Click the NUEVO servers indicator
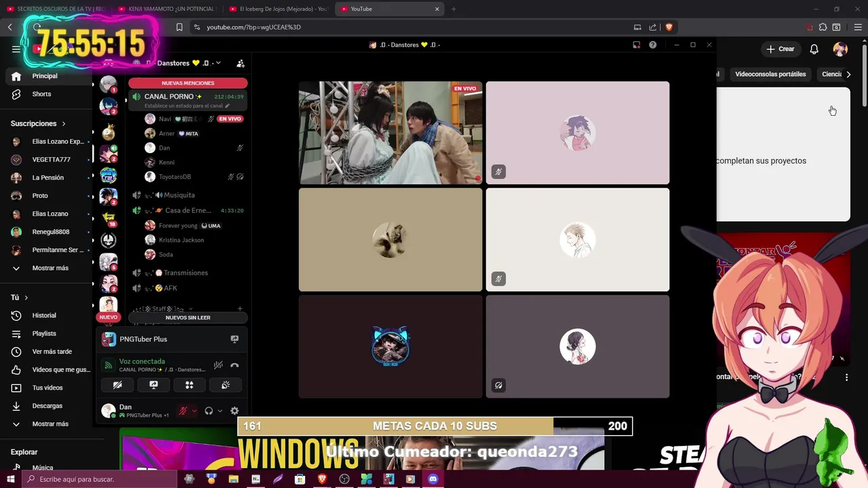This screenshot has height=488, width=868. [108, 317]
